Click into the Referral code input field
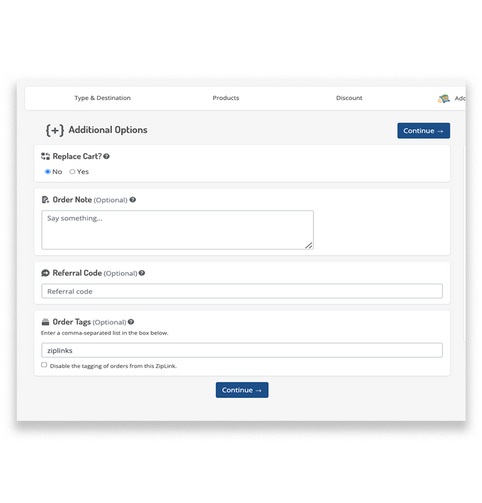The width and height of the screenshot is (482, 503). (242, 291)
